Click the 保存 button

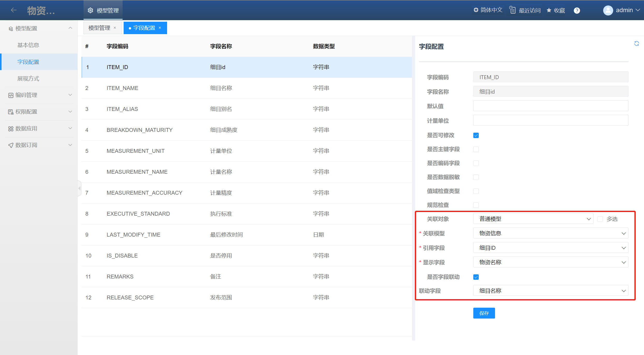(x=484, y=313)
